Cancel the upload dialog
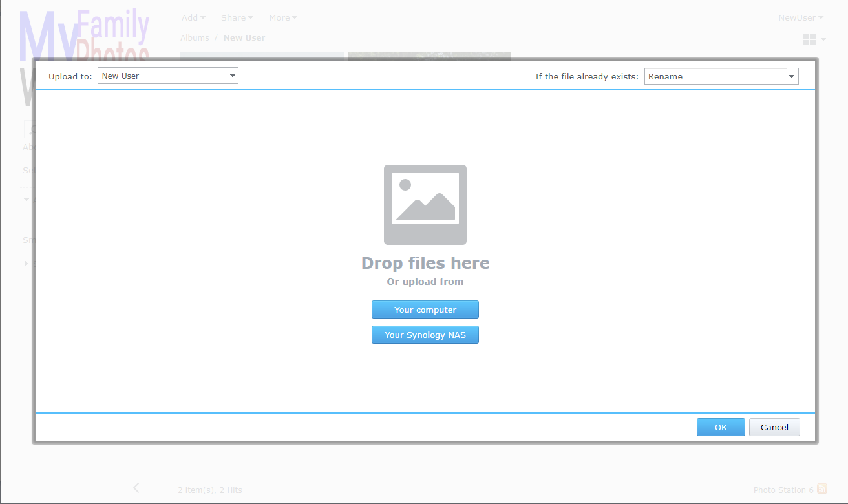This screenshot has width=848, height=504. click(x=774, y=428)
